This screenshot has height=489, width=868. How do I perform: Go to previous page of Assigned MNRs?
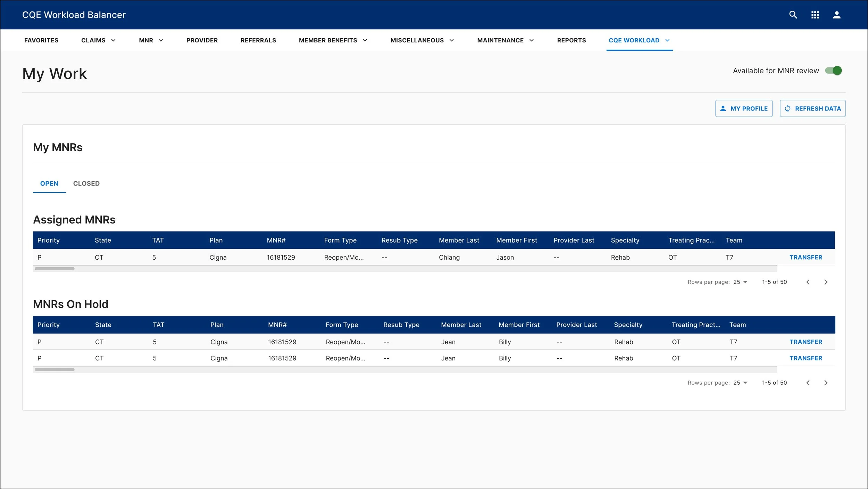tap(808, 282)
